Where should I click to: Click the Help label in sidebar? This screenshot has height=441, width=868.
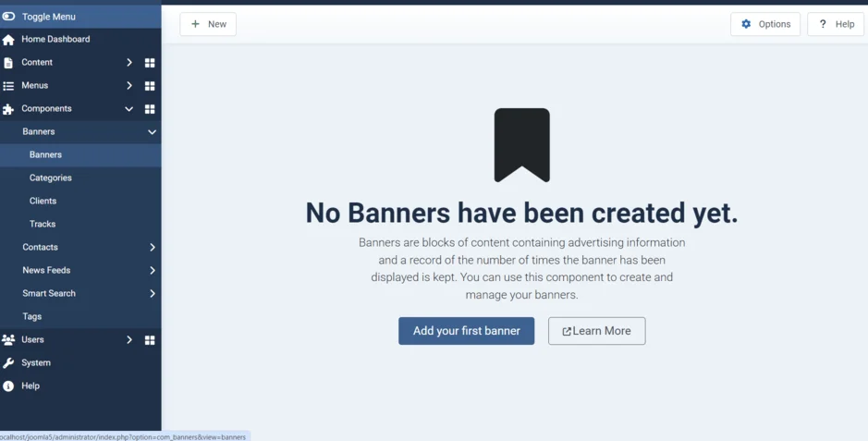pos(31,386)
